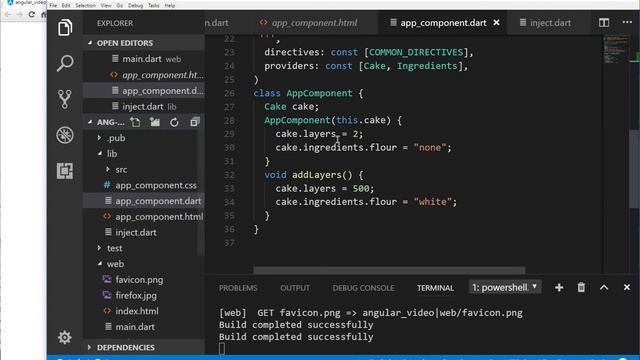Open main.dart in the web folder
The image size is (640, 360).
coord(144,327)
